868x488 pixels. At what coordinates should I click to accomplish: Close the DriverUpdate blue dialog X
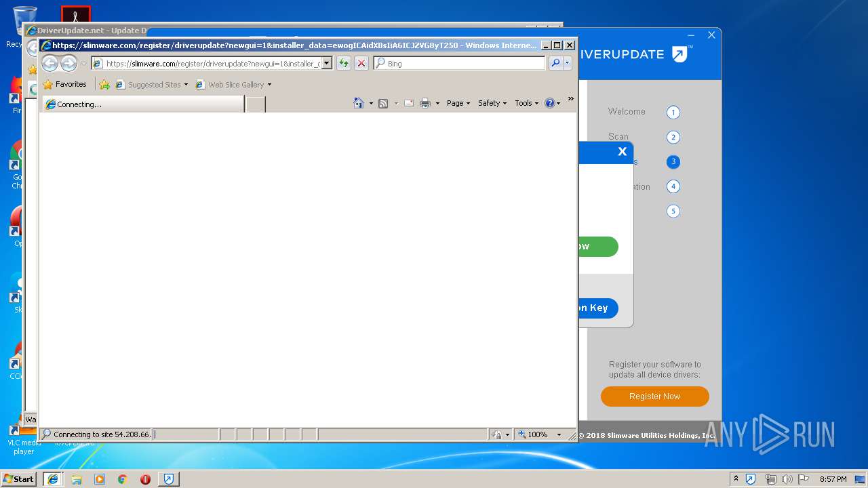coord(623,152)
